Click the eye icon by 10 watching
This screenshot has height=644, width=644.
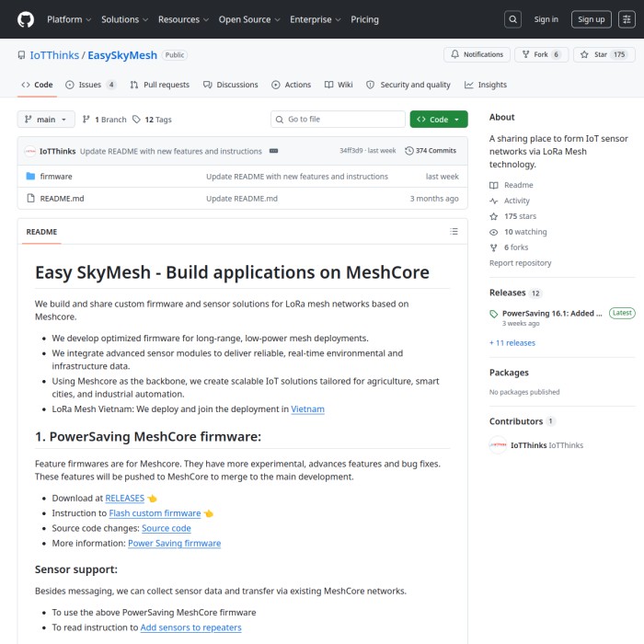click(x=493, y=232)
